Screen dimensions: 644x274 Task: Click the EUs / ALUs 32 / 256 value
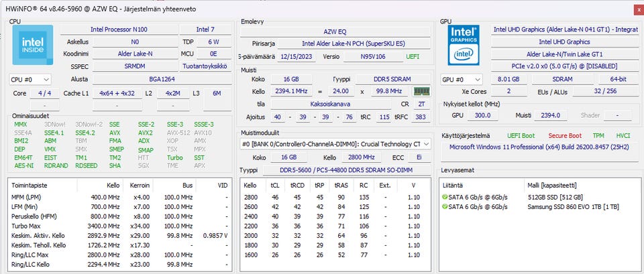(605, 92)
